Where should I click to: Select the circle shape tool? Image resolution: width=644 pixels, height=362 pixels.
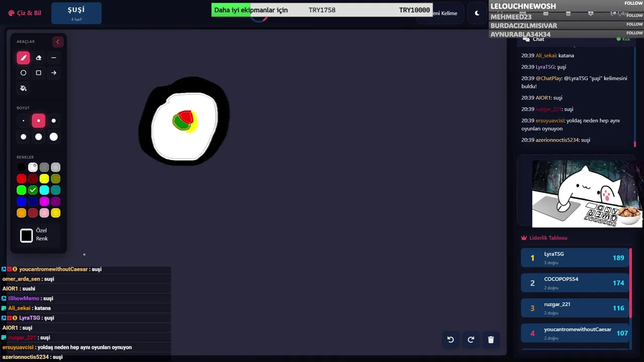23,73
